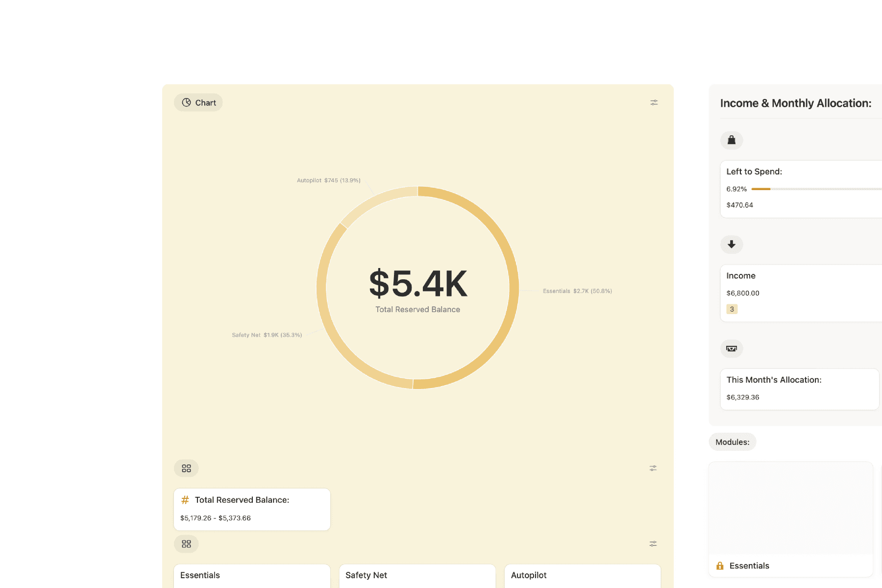Open the Essentials module thumbnail card

(x=791, y=519)
